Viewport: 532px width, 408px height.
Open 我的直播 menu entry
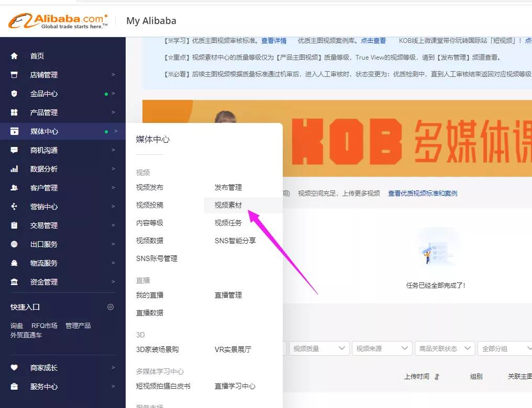150,295
